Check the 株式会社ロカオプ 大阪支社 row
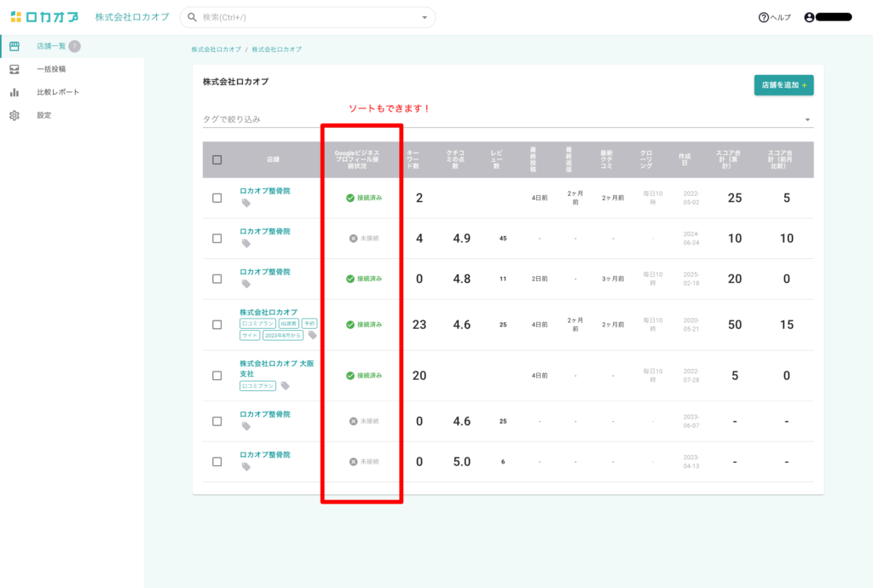Image resolution: width=873 pixels, height=588 pixels. pos(217,376)
